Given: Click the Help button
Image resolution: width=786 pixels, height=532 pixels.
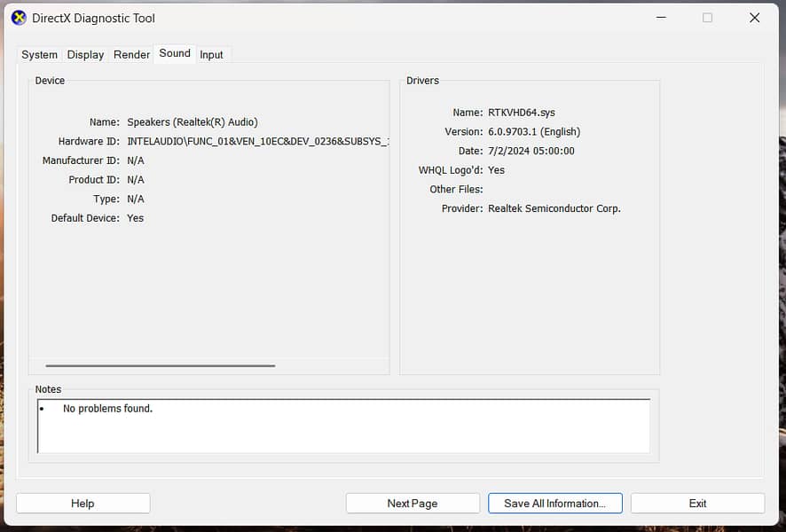Looking at the screenshot, I should (x=83, y=504).
